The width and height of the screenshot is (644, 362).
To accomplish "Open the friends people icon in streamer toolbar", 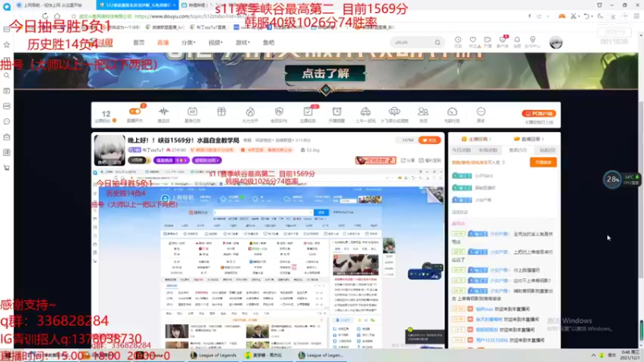I will click(423, 111).
